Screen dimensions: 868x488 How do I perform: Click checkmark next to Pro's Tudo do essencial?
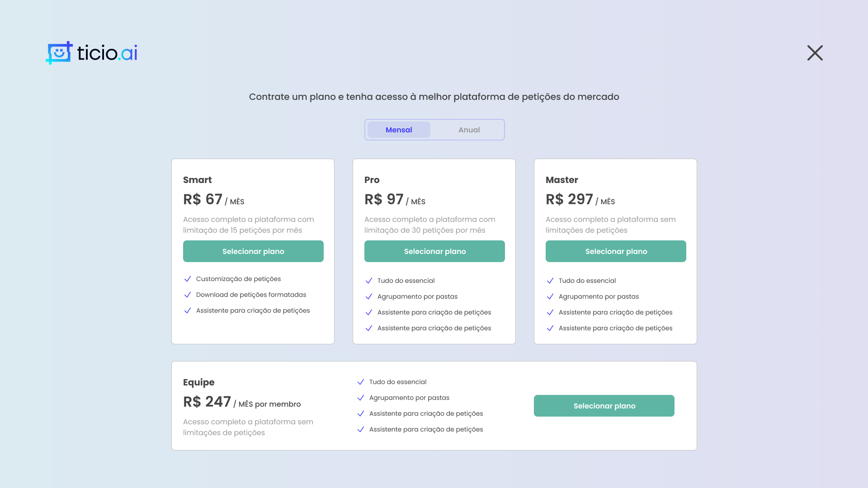[369, 281]
